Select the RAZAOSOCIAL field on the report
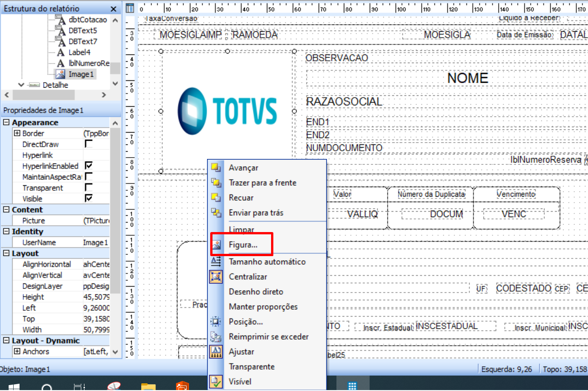 344,102
